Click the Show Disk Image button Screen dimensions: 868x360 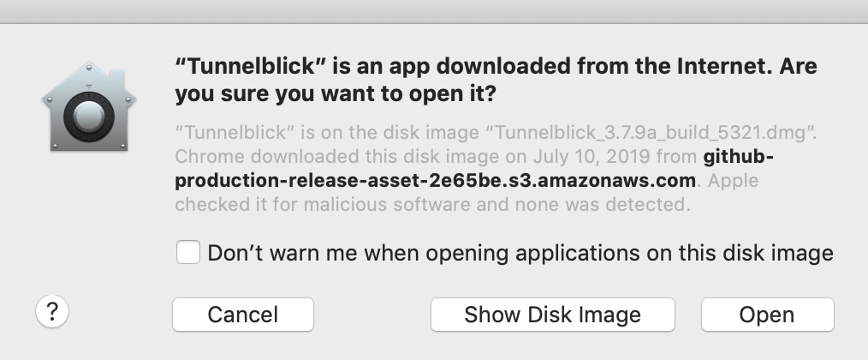[x=552, y=315]
